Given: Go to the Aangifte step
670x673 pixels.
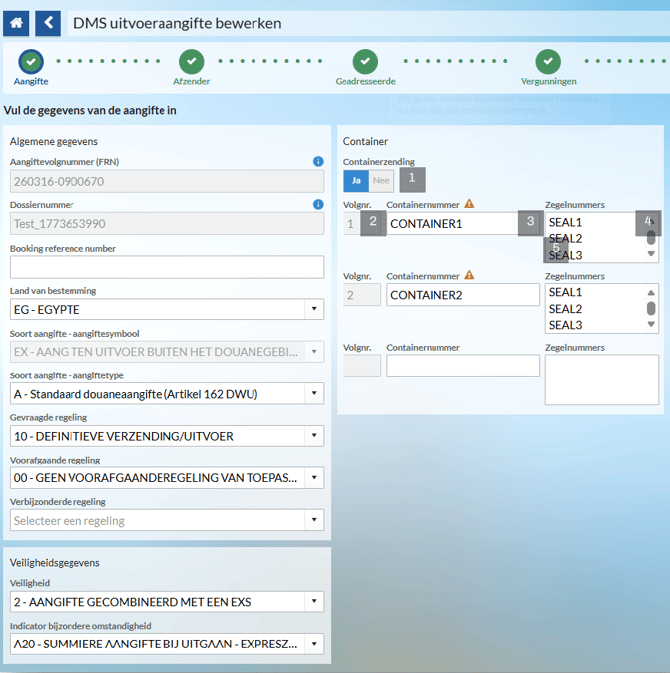Looking at the screenshot, I should tap(31, 68).
